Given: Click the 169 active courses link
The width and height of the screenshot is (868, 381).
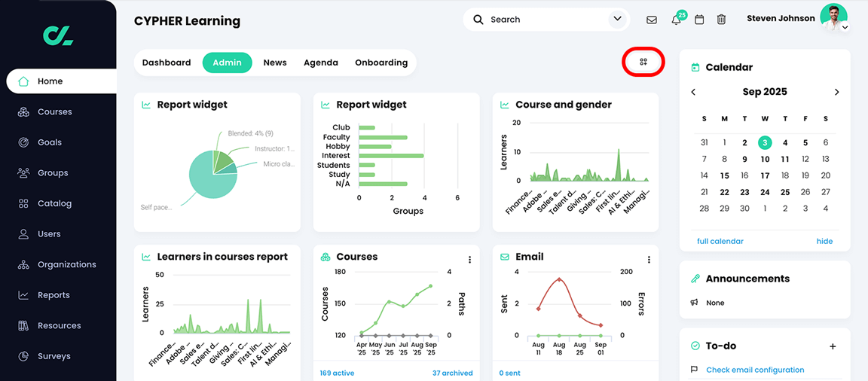Looking at the screenshot, I should pyautogui.click(x=337, y=373).
